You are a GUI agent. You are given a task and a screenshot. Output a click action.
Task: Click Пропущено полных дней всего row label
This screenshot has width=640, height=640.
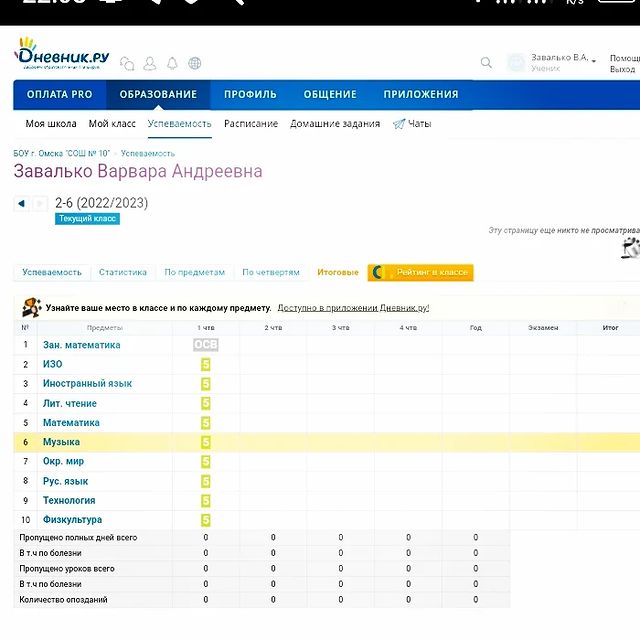coord(78,538)
